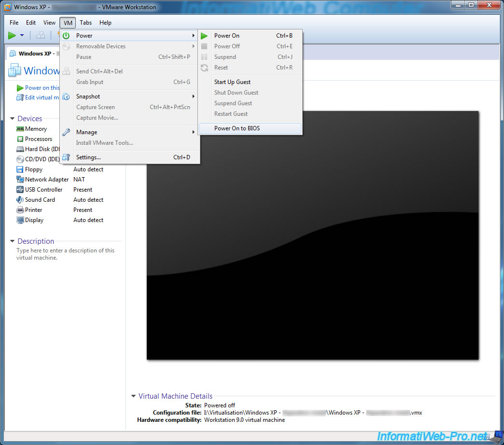Open the Help menu
504x445 pixels.
(x=105, y=23)
